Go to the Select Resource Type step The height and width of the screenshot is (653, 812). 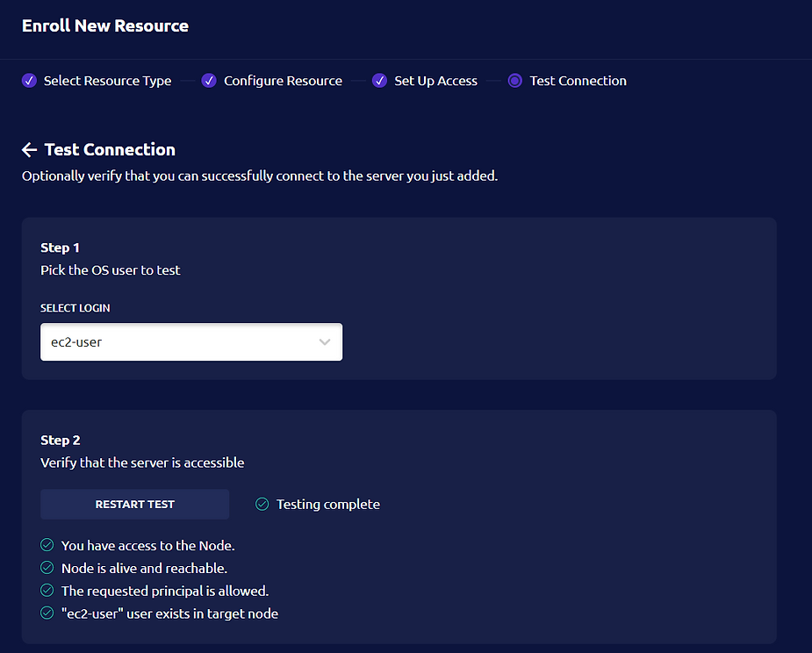107,81
